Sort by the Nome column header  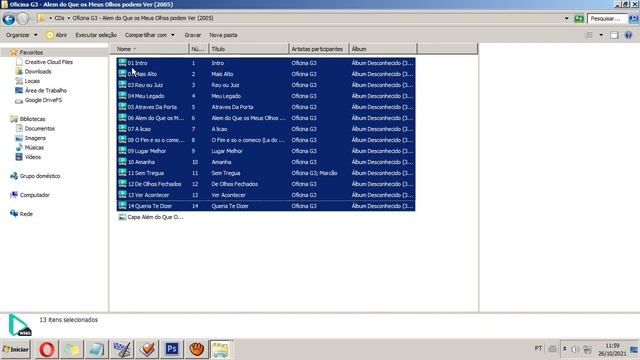(x=149, y=49)
